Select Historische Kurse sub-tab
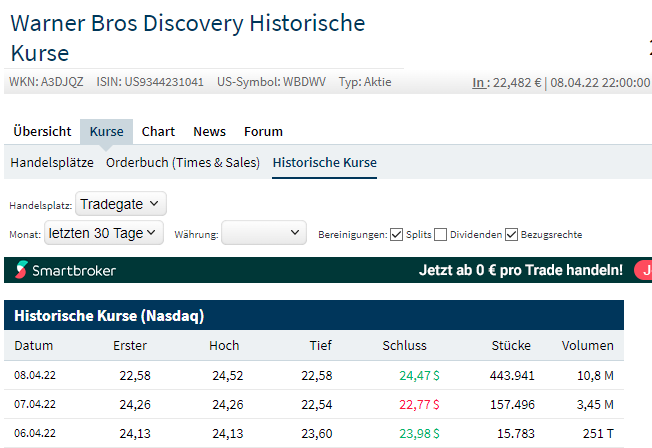The width and height of the screenshot is (652, 448). (325, 162)
